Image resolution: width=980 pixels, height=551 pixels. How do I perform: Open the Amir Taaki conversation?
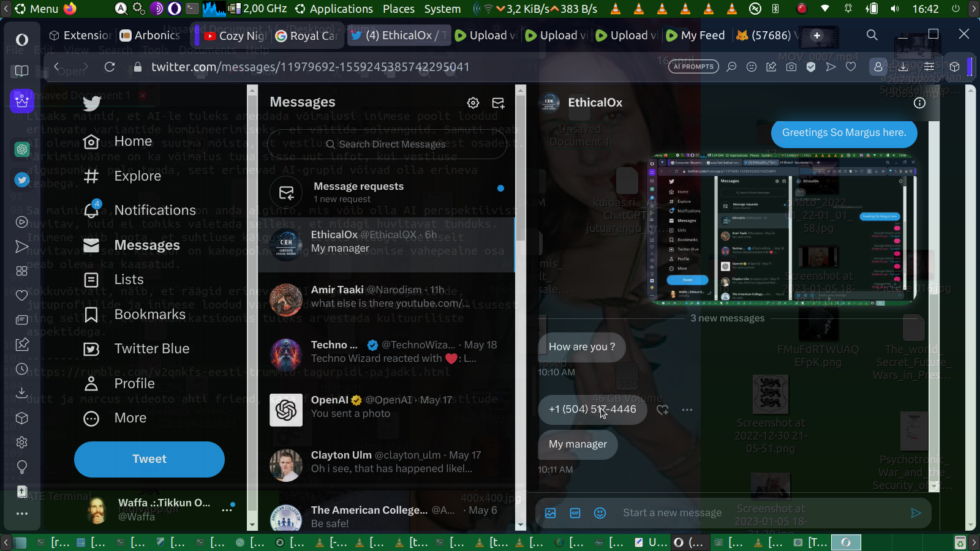pos(386,299)
